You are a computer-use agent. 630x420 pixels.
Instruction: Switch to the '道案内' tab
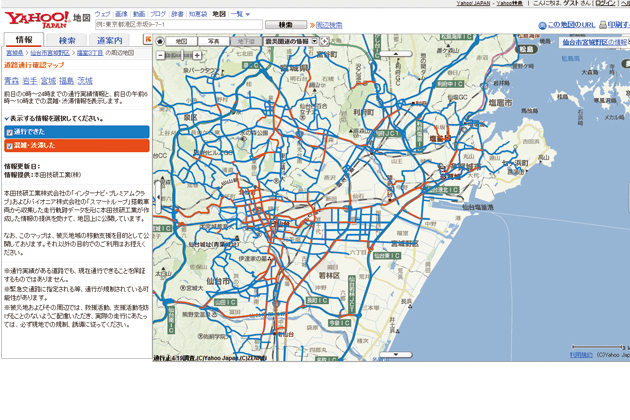coord(110,40)
